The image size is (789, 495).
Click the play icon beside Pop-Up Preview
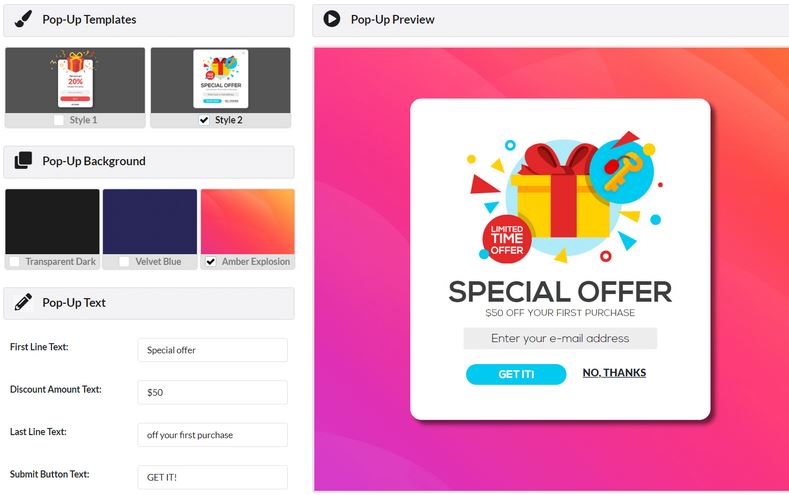click(332, 19)
